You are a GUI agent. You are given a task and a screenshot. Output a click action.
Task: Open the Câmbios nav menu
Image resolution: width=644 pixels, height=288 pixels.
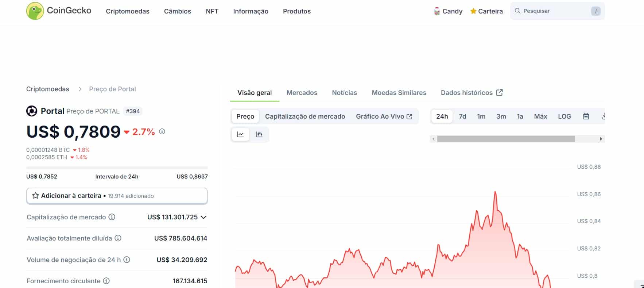[x=178, y=11]
